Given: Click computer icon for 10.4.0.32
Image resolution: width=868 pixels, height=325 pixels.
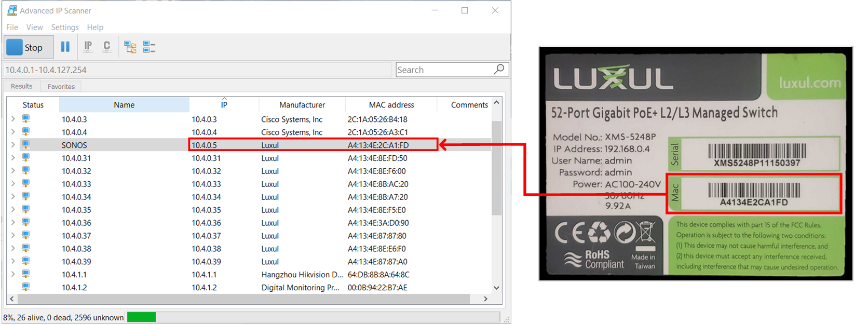Looking at the screenshot, I should [26, 170].
